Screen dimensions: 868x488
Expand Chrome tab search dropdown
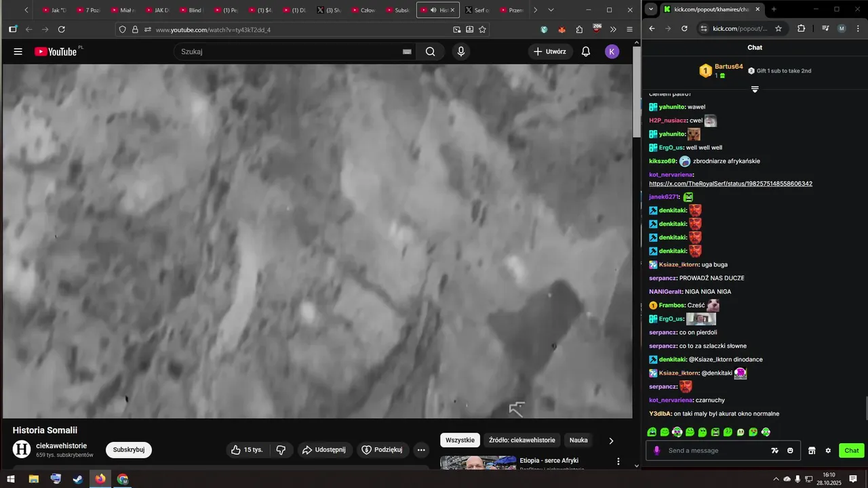point(651,9)
